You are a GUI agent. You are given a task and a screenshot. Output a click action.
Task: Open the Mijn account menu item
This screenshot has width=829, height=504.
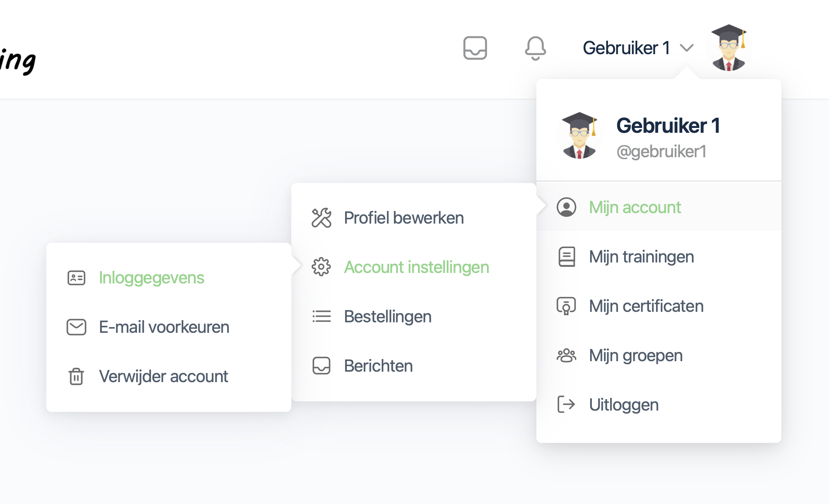click(659, 207)
